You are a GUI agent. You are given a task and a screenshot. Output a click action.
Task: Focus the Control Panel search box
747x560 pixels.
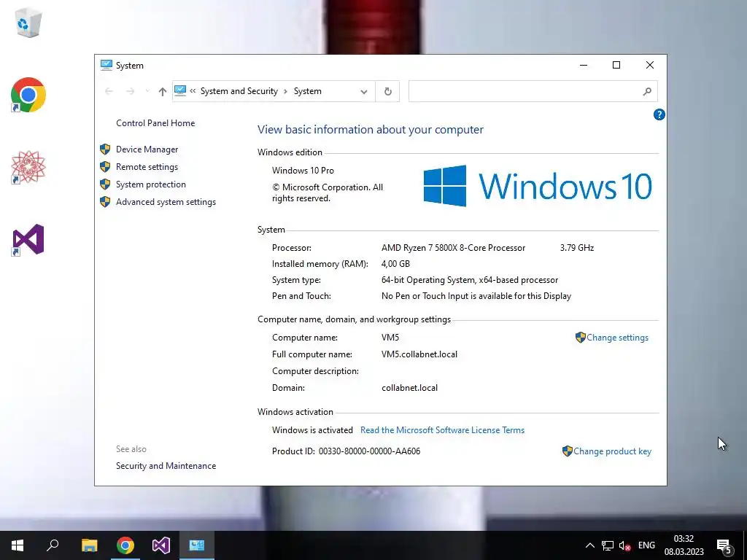click(x=533, y=91)
